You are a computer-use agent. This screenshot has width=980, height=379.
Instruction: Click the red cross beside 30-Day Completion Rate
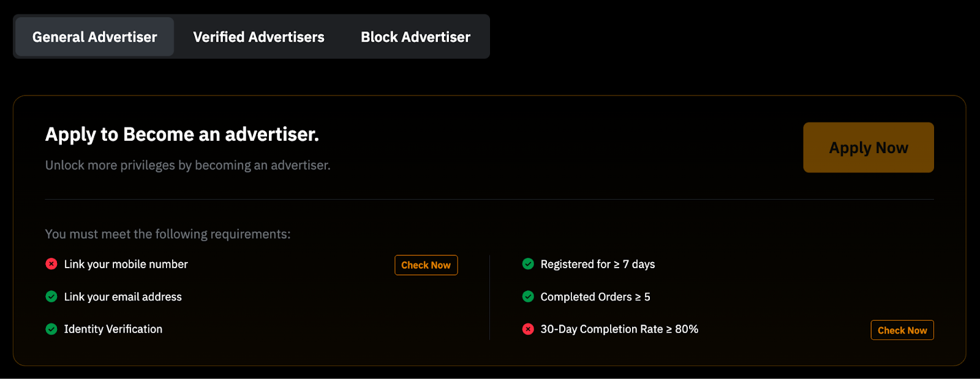coord(528,329)
